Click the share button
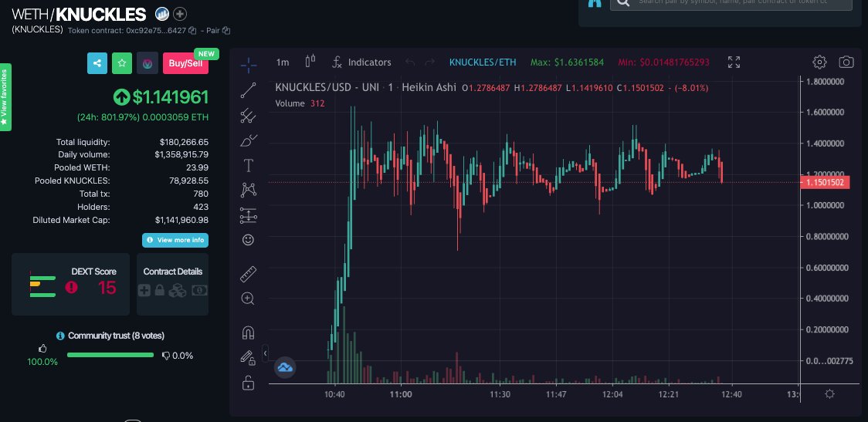 (97, 63)
